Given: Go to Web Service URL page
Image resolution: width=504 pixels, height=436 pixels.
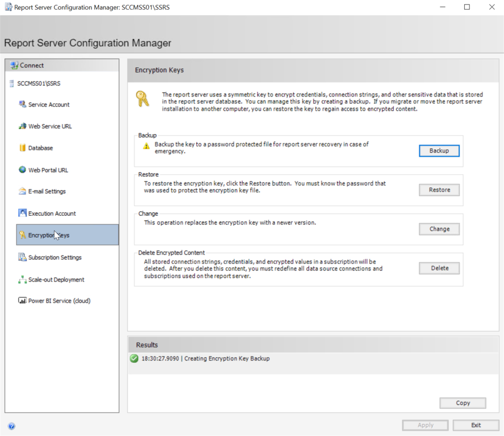Looking at the screenshot, I should pos(50,127).
